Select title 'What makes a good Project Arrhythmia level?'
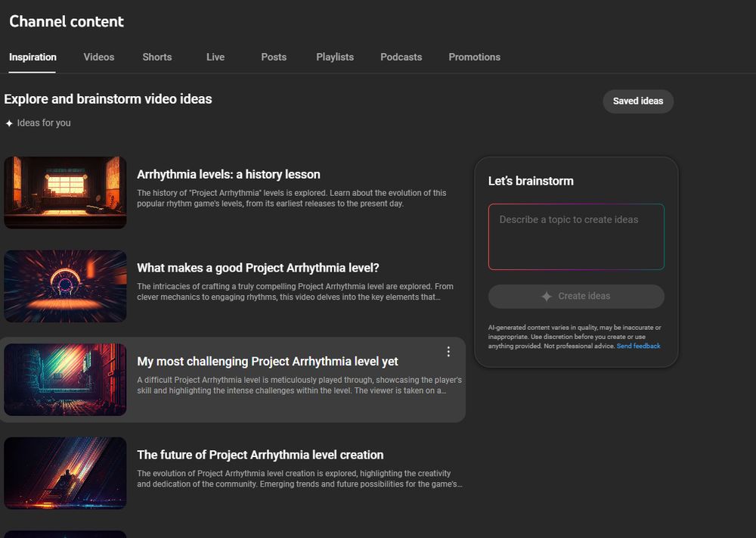This screenshot has width=756, height=538. (x=258, y=268)
